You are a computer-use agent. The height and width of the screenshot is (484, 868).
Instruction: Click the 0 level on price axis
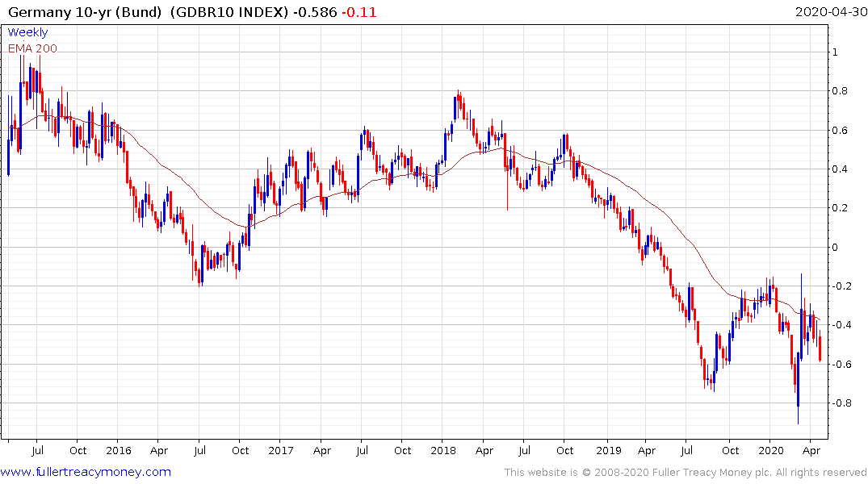(836, 248)
